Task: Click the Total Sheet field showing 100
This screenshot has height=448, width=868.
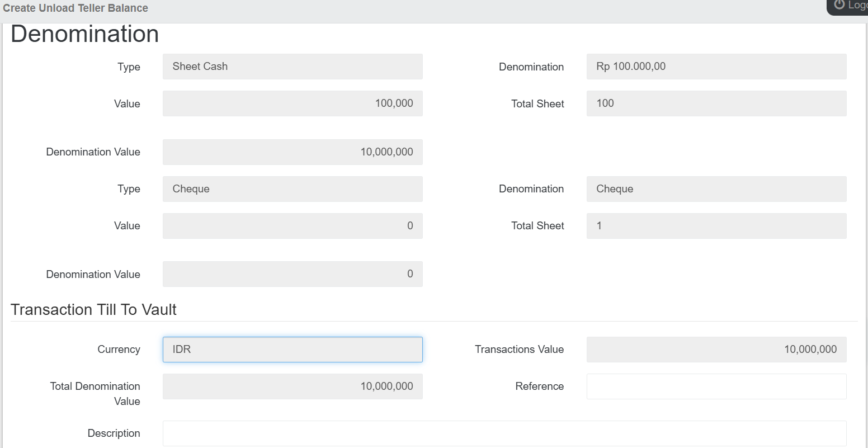Action: 716,103
